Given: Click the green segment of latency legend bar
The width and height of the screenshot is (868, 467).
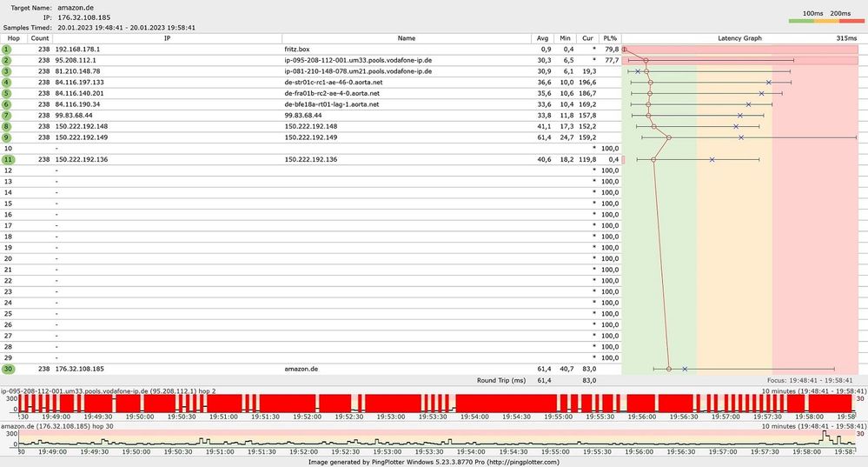Looking at the screenshot, I should click(x=802, y=21).
